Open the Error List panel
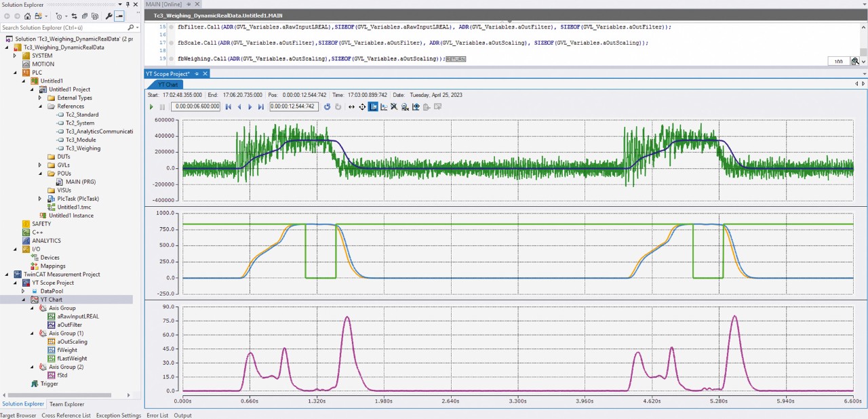This screenshot has width=868, height=419. point(157,416)
